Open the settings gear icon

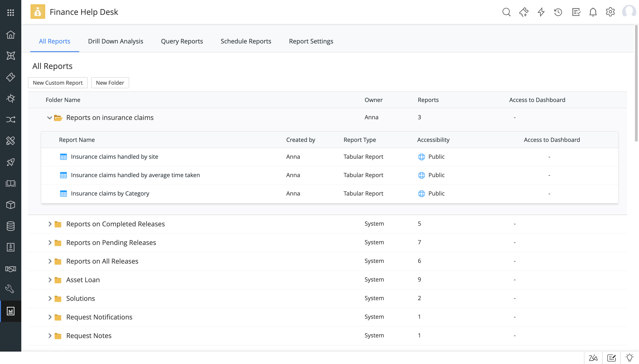pyautogui.click(x=610, y=12)
